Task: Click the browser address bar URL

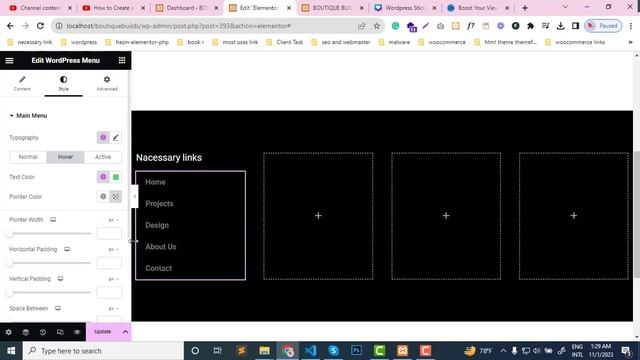Action: click(178, 26)
